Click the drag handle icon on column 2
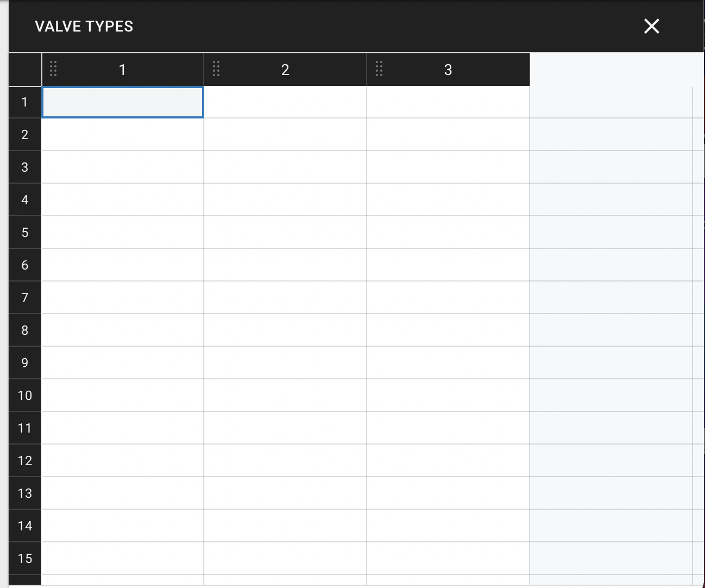705x588 pixels. (x=216, y=69)
